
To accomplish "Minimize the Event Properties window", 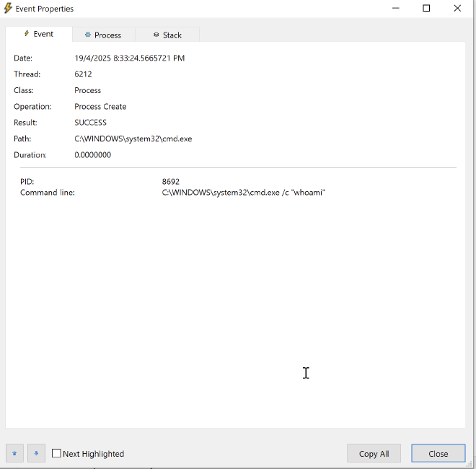I will (x=395, y=9).
